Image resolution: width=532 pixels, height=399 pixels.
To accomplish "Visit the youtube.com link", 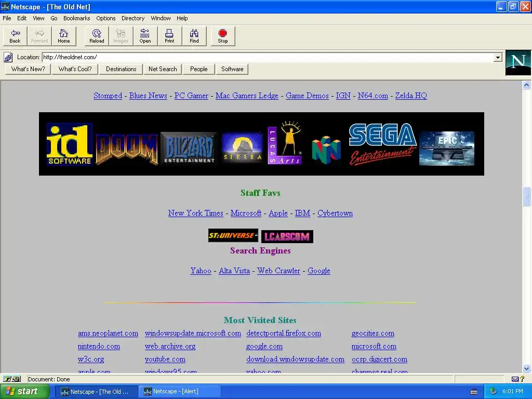I will [x=165, y=359].
